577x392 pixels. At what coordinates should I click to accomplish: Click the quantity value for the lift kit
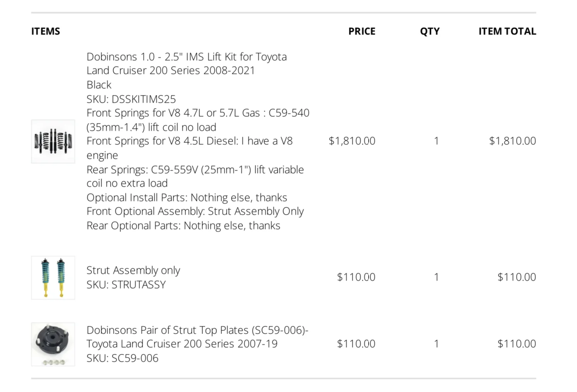click(x=436, y=141)
